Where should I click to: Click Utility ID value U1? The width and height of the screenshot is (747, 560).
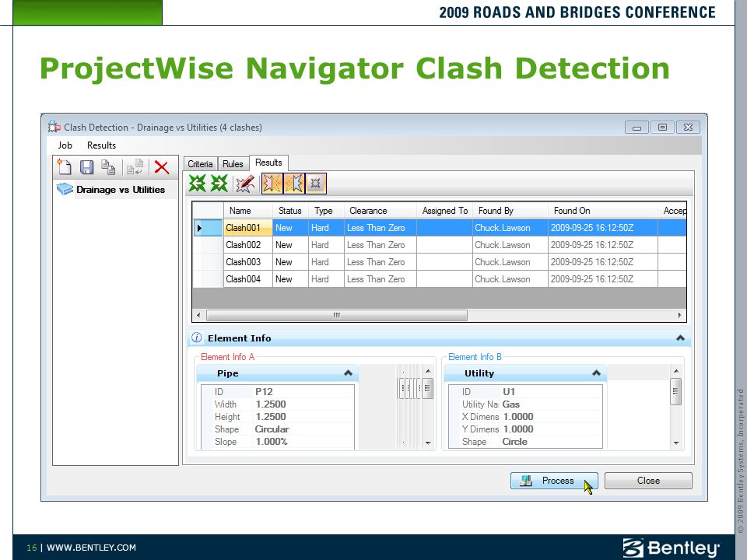coord(509,391)
